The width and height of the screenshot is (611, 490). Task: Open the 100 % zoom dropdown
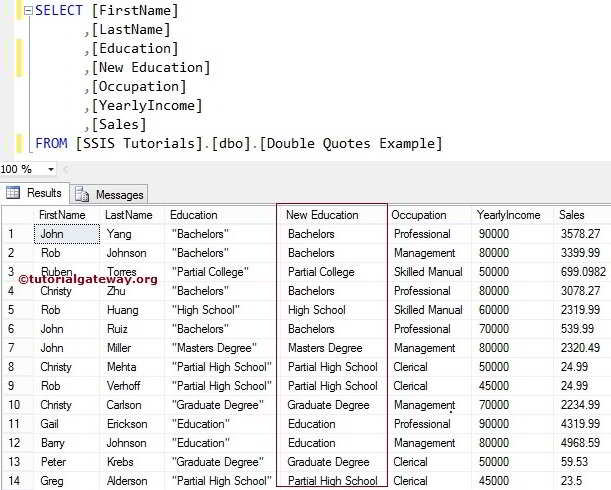pyautogui.click(x=51, y=170)
